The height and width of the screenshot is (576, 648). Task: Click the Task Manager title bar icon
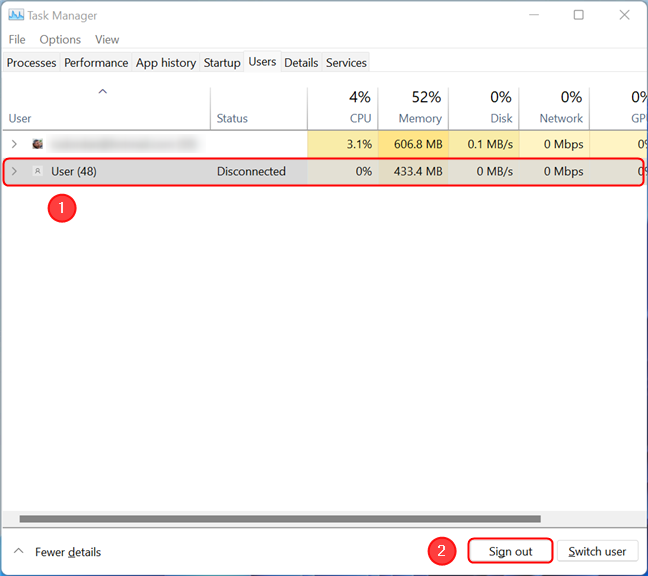16,15
